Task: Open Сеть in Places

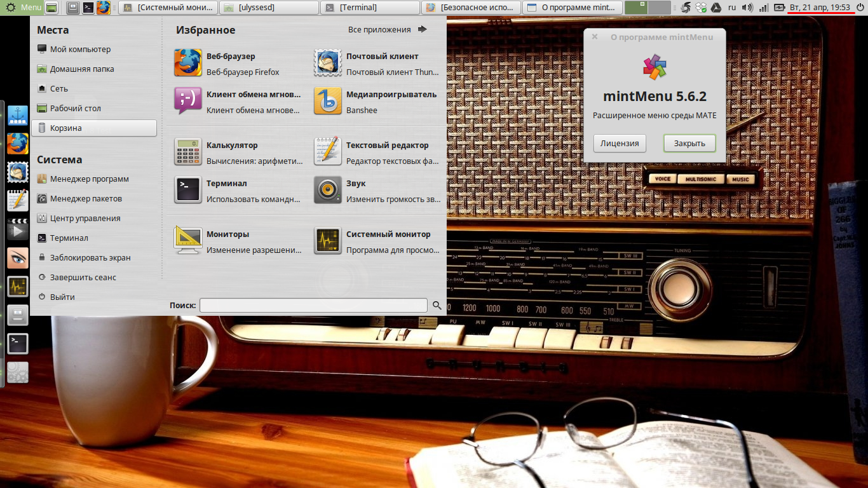Action: 94,88
